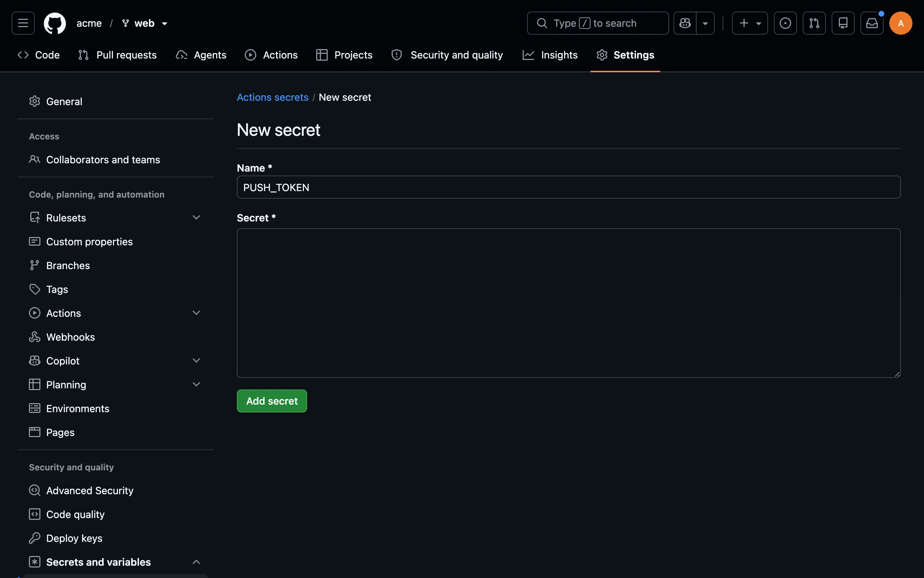Open the Copilot chat icon

[685, 23]
